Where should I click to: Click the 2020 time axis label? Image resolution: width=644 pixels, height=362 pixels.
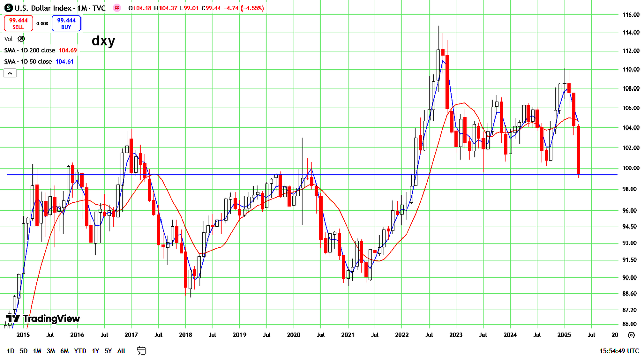[x=293, y=335]
